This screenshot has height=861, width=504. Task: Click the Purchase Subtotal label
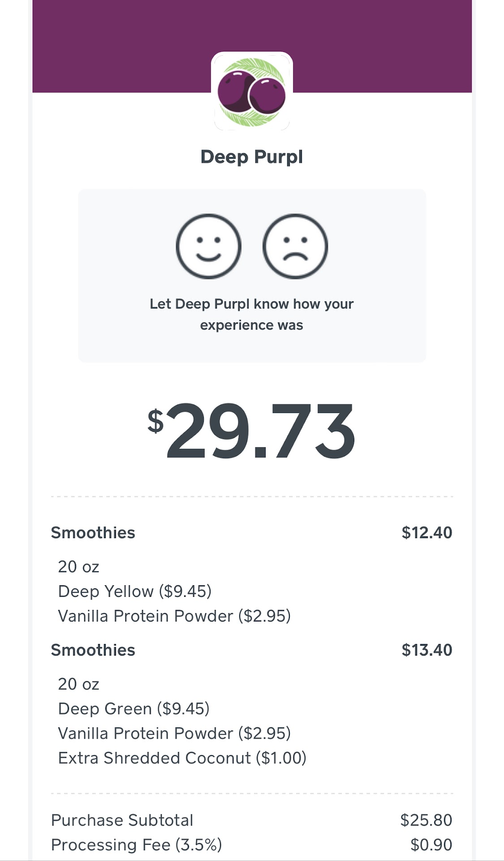[x=122, y=820]
